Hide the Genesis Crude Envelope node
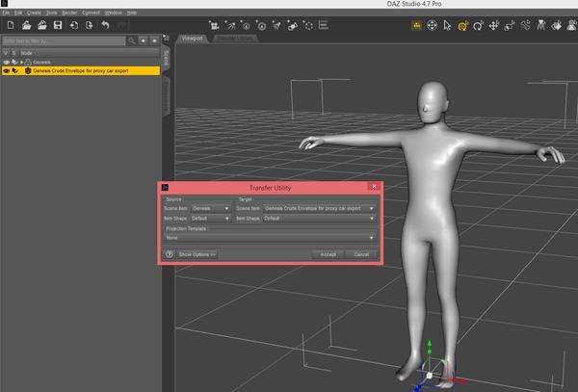This screenshot has width=578, height=392. click(x=7, y=70)
